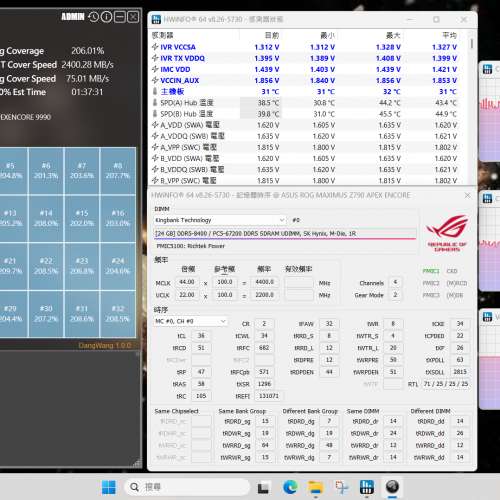Open the Kingbank Technology DIMM dropdown
Viewport: 500px width, 500px height.
(x=220, y=220)
